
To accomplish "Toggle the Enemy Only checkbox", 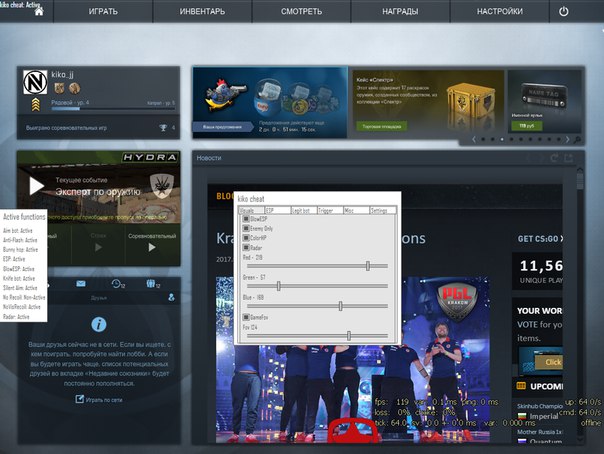I will pyautogui.click(x=247, y=229).
